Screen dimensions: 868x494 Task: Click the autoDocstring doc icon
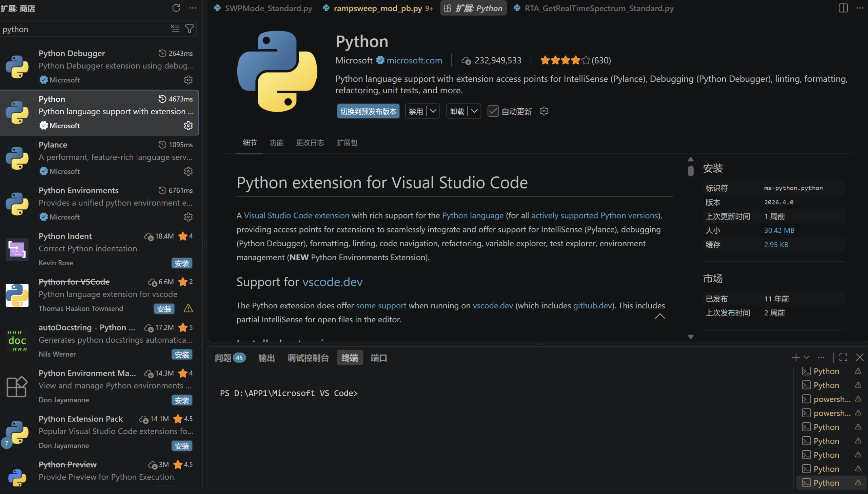pos(17,341)
